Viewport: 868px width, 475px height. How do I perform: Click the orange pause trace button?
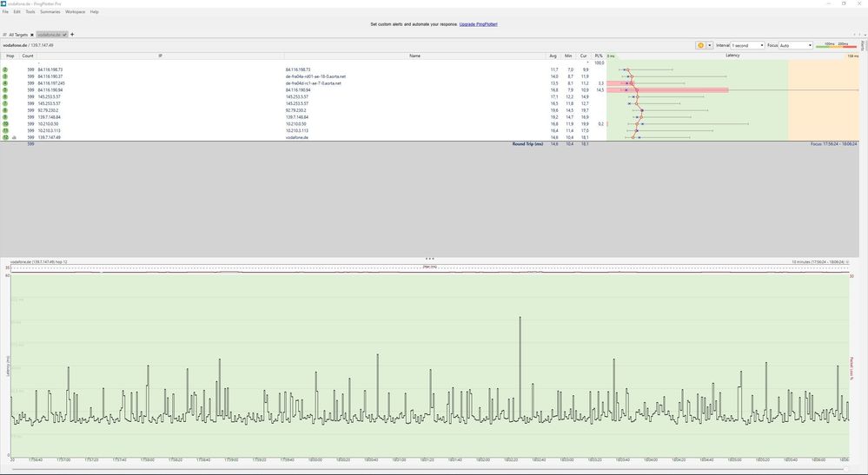[x=700, y=45]
